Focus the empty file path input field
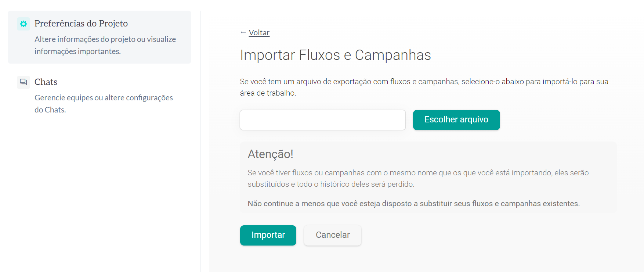 click(x=322, y=120)
